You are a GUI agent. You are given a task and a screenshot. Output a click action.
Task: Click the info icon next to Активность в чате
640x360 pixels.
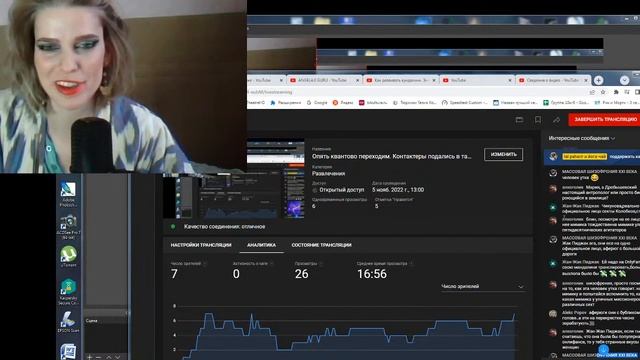click(272, 264)
